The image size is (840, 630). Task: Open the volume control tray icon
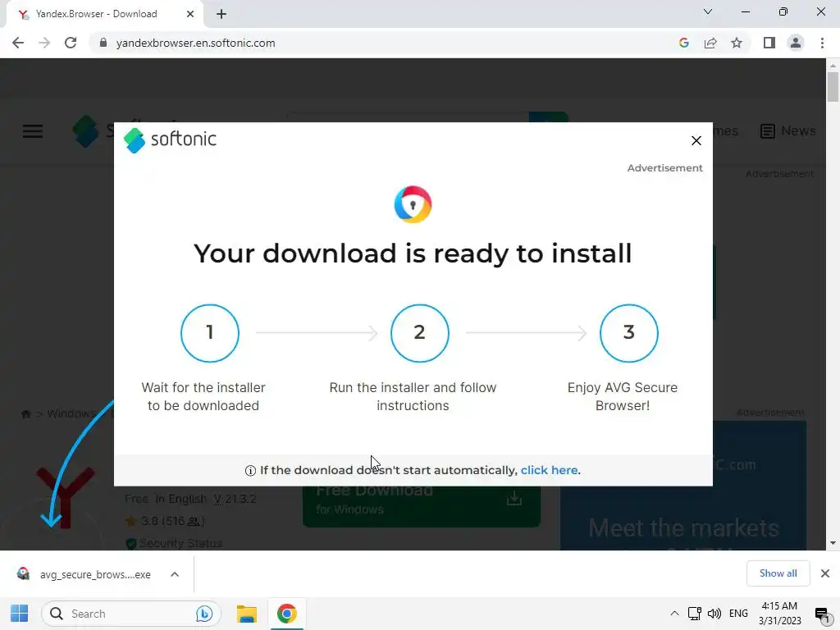click(x=714, y=614)
